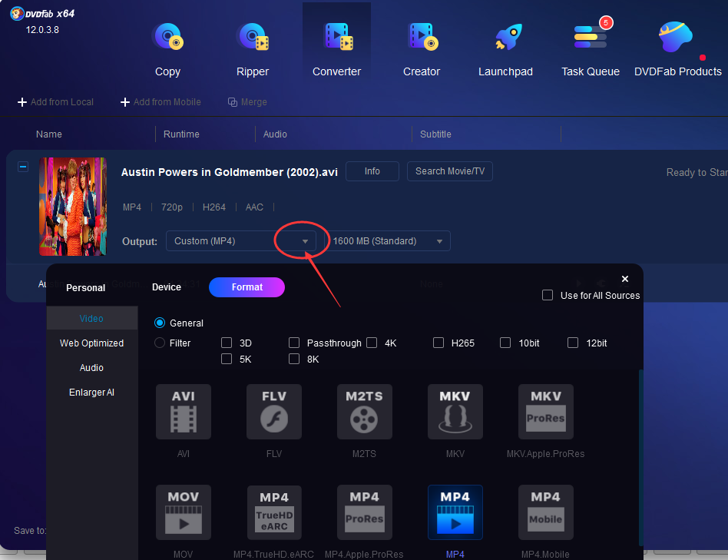Select the MP4.TrueHD.eARC format icon
728x560 pixels.
(274, 512)
